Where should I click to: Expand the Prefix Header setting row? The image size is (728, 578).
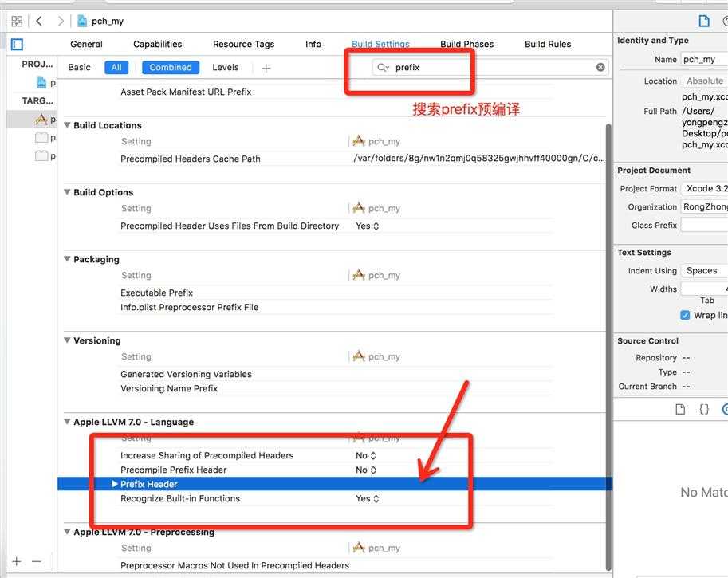[x=115, y=484]
